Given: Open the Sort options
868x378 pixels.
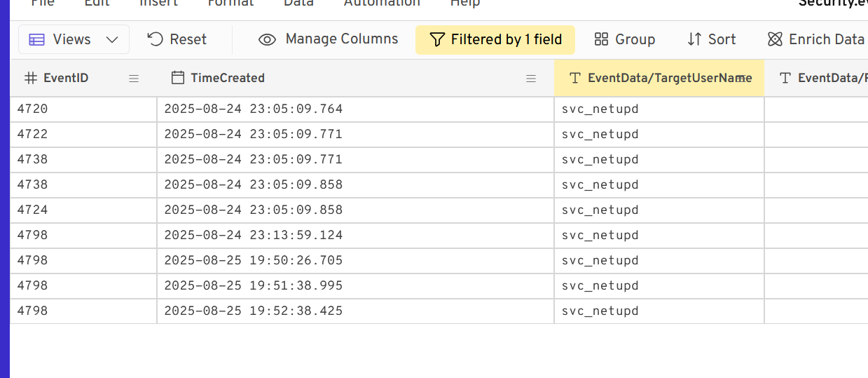Looking at the screenshot, I should click(x=711, y=39).
